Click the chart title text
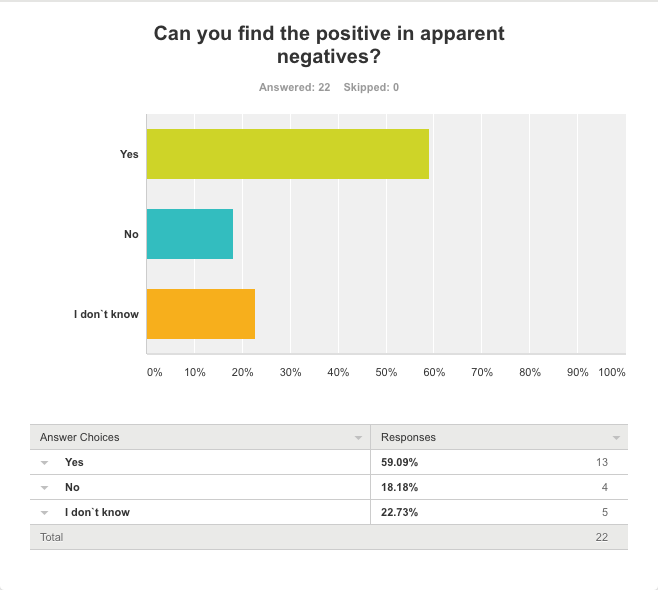658x590 pixels. coord(329,46)
